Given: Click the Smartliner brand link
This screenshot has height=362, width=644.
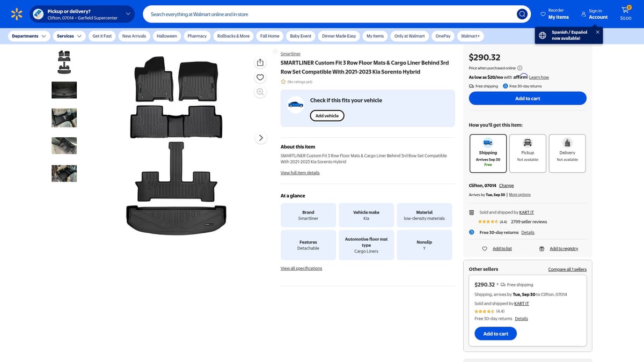Looking at the screenshot, I should 290,54.
